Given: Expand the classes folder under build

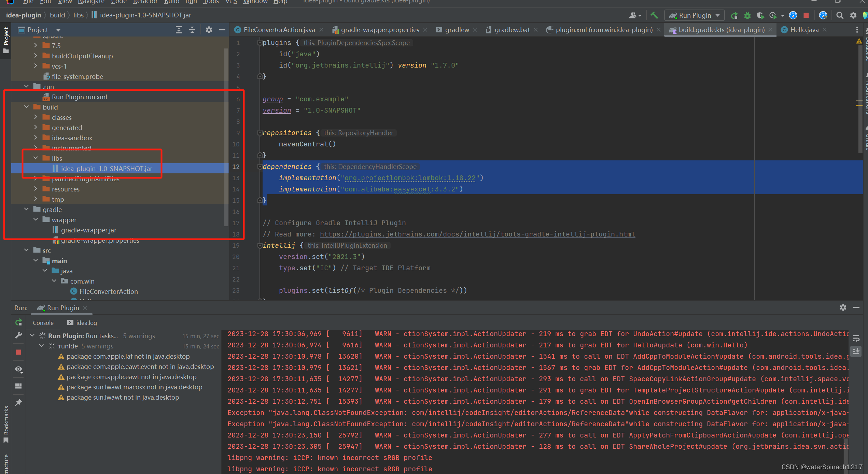Looking at the screenshot, I should tap(36, 117).
